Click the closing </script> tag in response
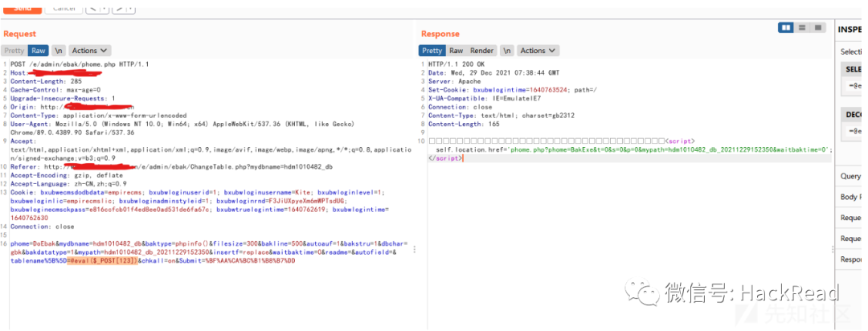 [444, 158]
